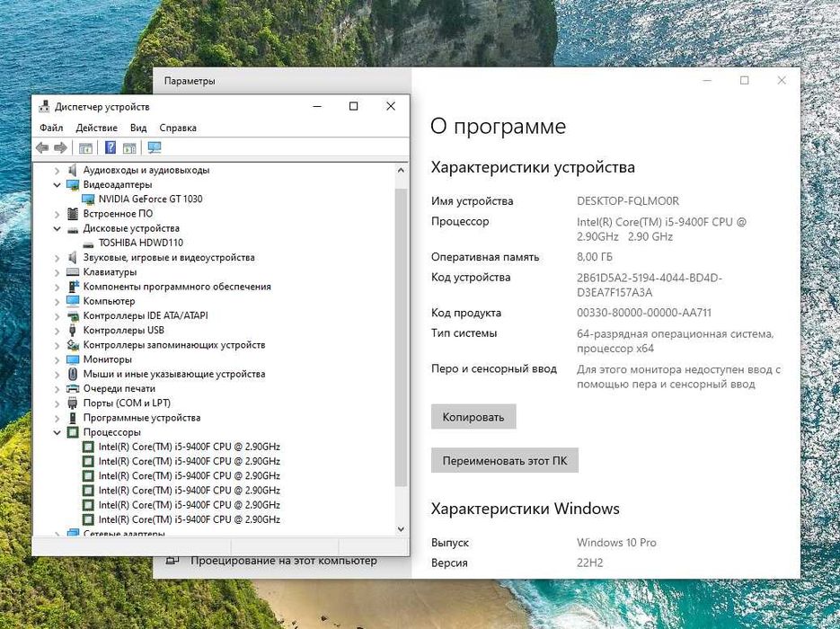The image size is (840, 629).
Task: Click the Копировать button
Action: [x=473, y=417]
